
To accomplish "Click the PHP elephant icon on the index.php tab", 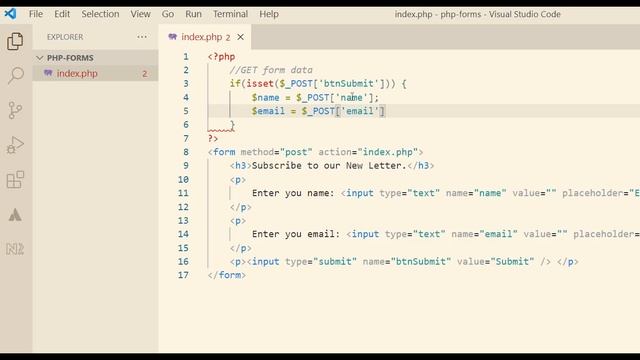I will [173, 37].
